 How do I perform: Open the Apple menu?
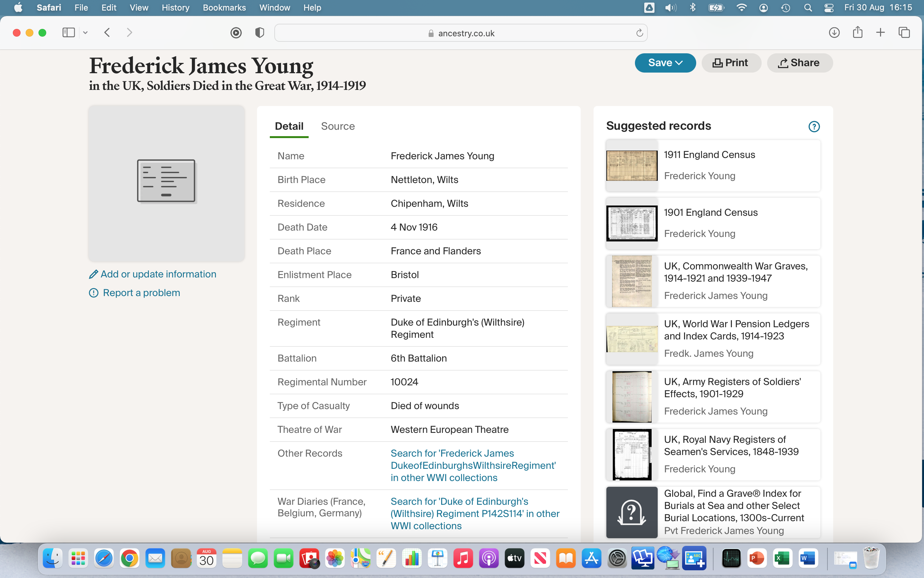[18, 8]
